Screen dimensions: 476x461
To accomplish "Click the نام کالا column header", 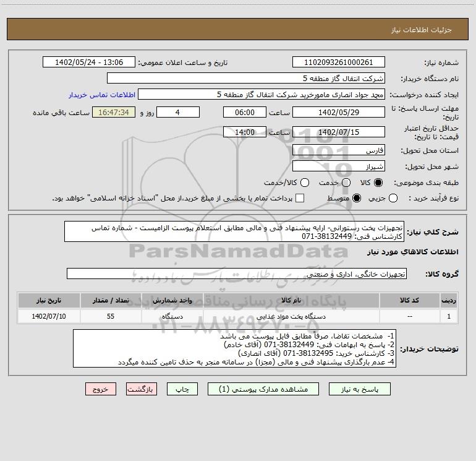I will pyautogui.click(x=291, y=300).
